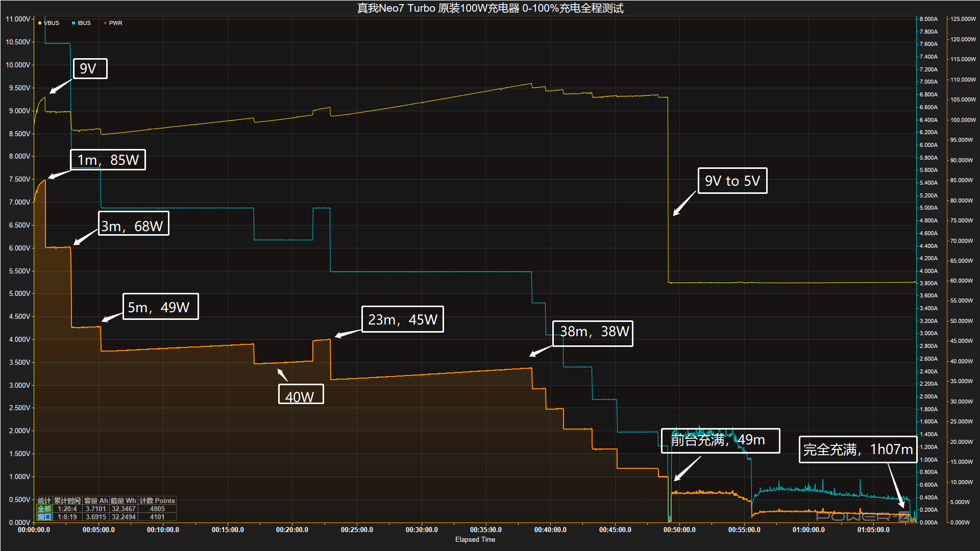The width and height of the screenshot is (980, 551).
Task: Click the 5.000V voltage axis label
Action: [19, 293]
